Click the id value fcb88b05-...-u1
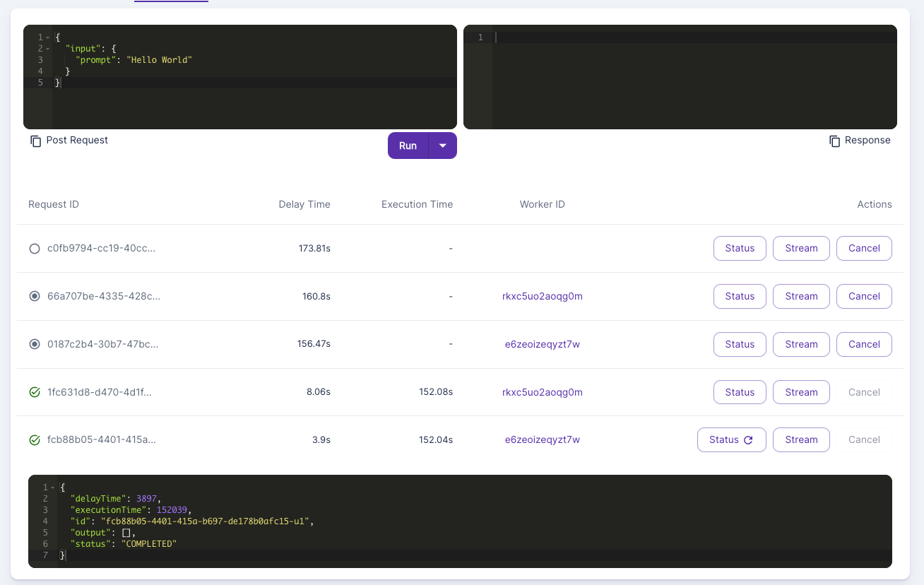 206,521
